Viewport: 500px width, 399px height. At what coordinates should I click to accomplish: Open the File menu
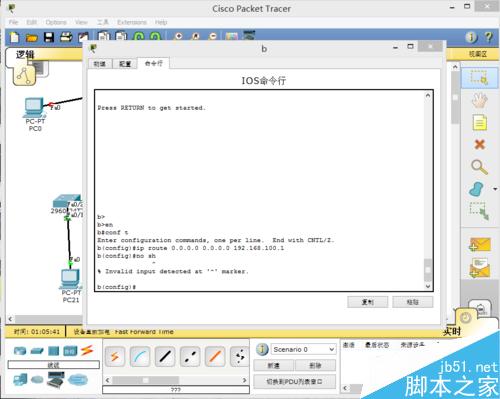point(13,22)
